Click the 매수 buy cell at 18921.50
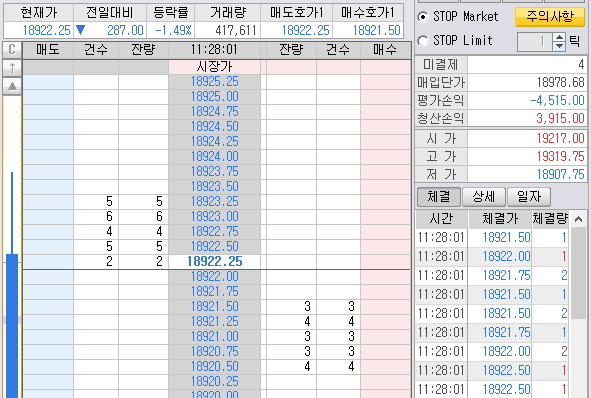591x398 pixels. (x=385, y=307)
